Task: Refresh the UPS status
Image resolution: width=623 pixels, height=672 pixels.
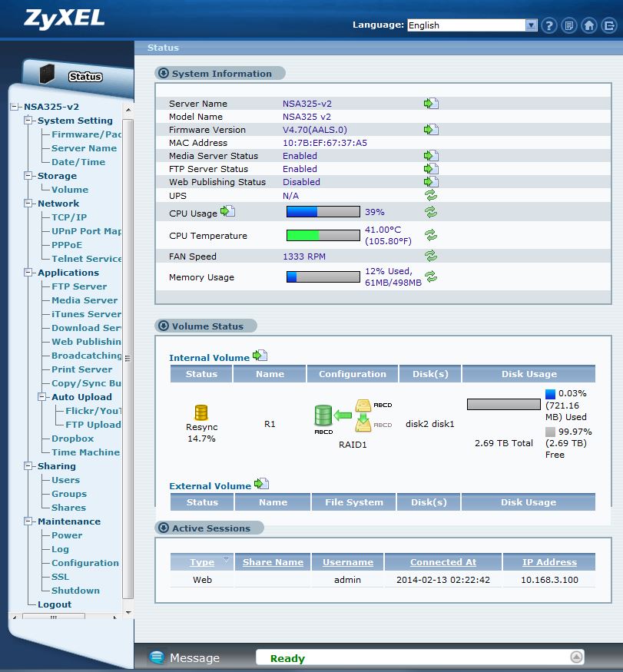Action: [431, 195]
